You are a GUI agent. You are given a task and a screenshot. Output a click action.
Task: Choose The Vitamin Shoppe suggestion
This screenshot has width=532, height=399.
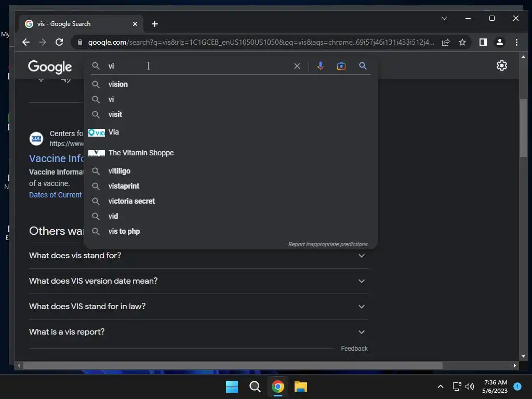pyautogui.click(x=231, y=153)
